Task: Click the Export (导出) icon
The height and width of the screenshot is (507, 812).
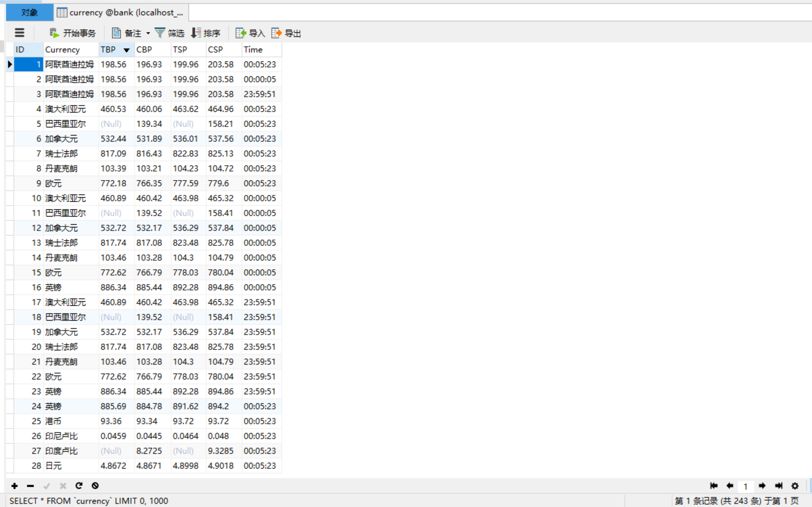Action: click(x=286, y=33)
